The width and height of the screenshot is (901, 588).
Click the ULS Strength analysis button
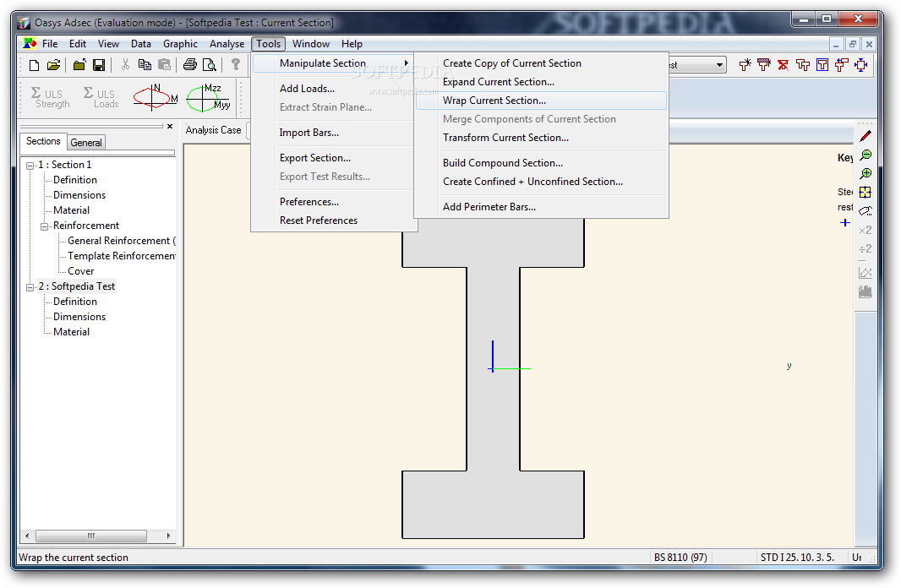pyautogui.click(x=50, y=98)
